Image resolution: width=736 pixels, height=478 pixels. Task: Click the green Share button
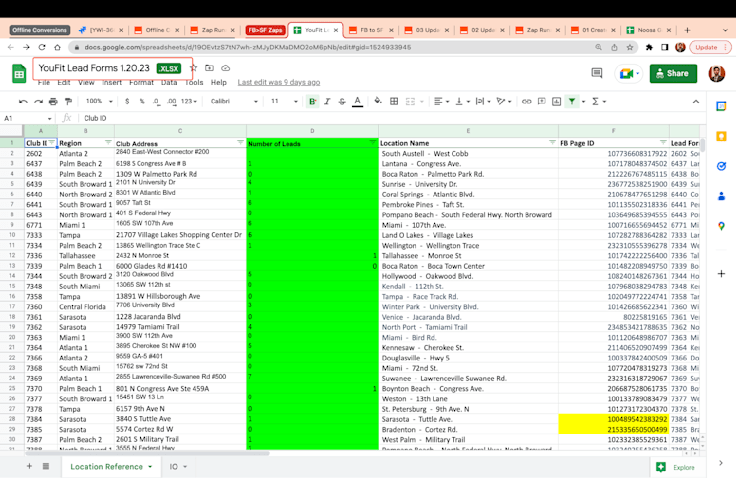673,74
